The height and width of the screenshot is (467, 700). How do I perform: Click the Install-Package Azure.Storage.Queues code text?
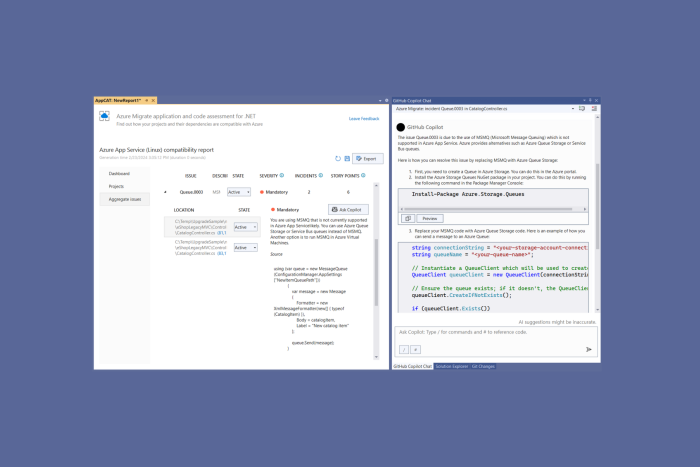(x=468, y=194)
